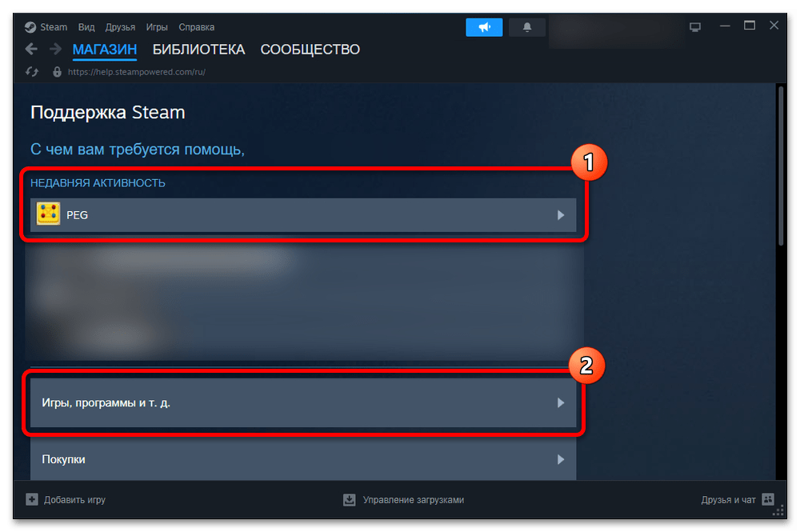Open the Справка menu
This screenshot has width=800, height=532.
[x=197, y=27]
